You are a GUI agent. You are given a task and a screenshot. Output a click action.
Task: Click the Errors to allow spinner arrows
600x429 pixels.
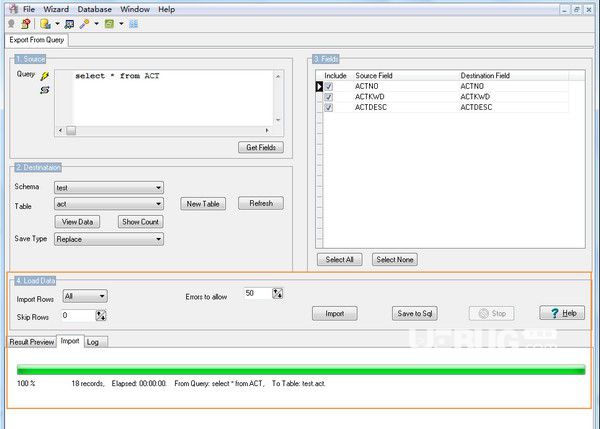pos(277,294)
